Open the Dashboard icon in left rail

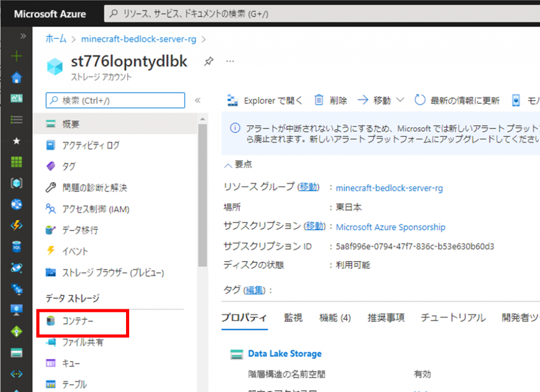(x=16, y=99)
